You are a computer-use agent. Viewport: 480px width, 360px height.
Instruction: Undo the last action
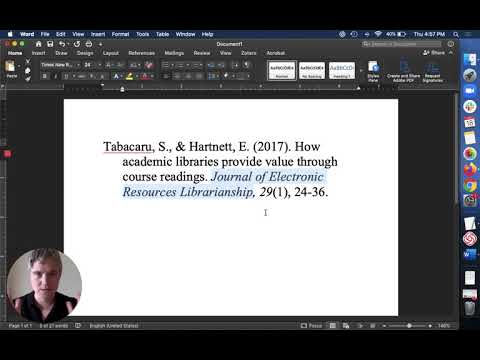(x=62, y=44)
